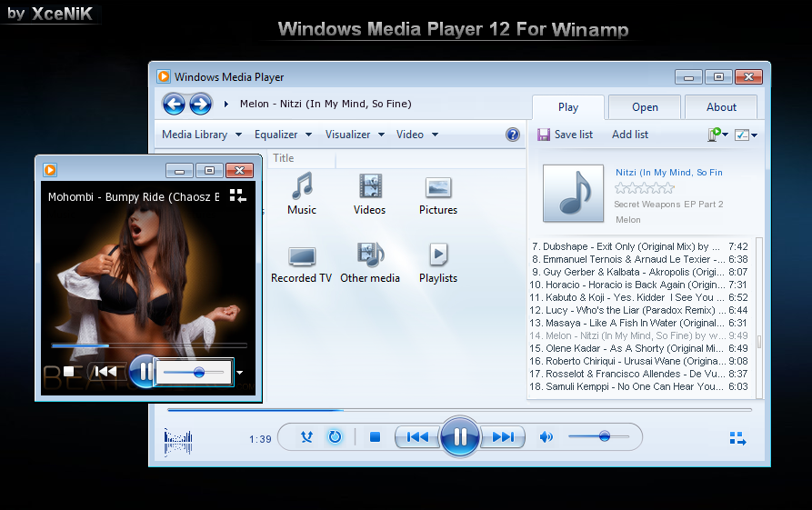
Task: Mute the sound with speaker icon
Action: click(x=546, y=437)
